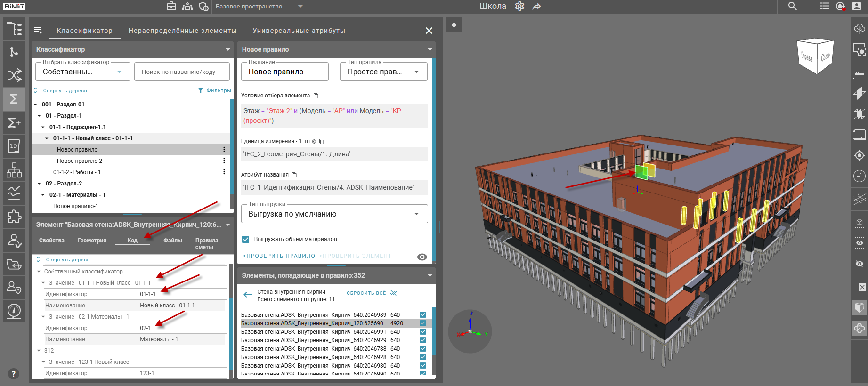Click the search by name/code field

(182, 72)
